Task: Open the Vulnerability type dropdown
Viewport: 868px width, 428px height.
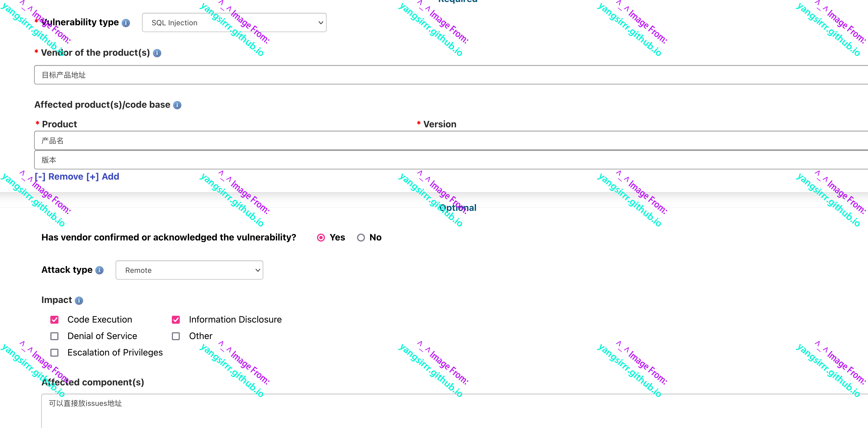Action: click(x=234, y=23)
